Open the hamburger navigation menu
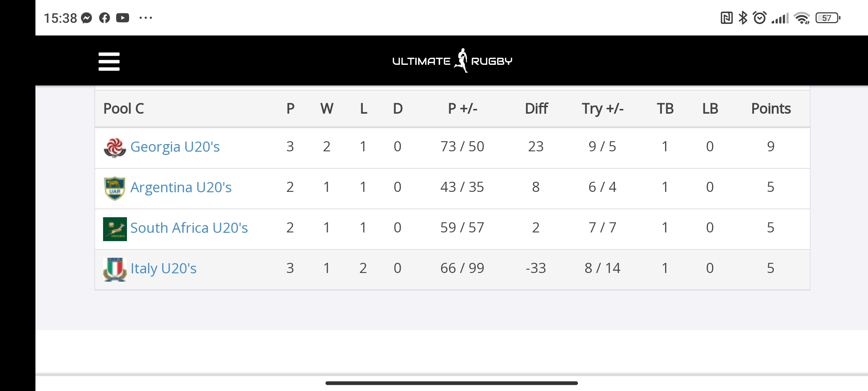This screenshot has width=868, height=391. [x=109, y=61]
